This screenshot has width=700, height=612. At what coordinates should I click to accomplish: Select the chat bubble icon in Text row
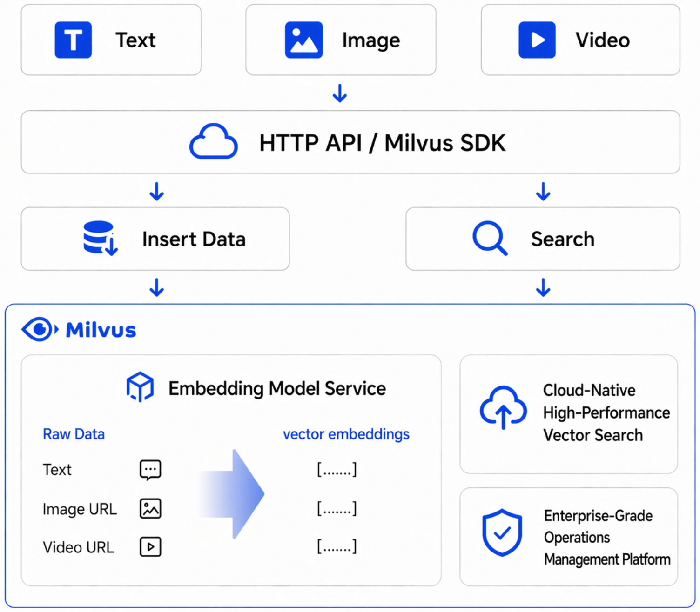pyautogui.click(x=150, y=470)
